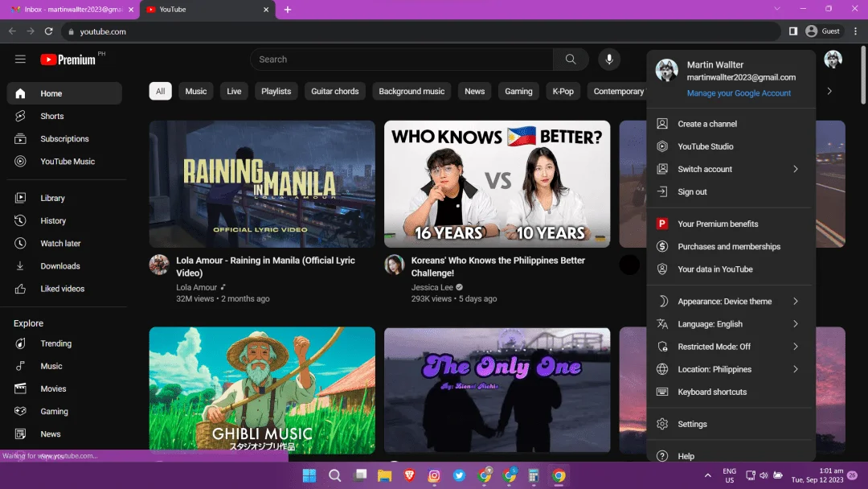Start voice search with microphone
The width and height of the screenshot is (868, 489).
click(609, 60)
